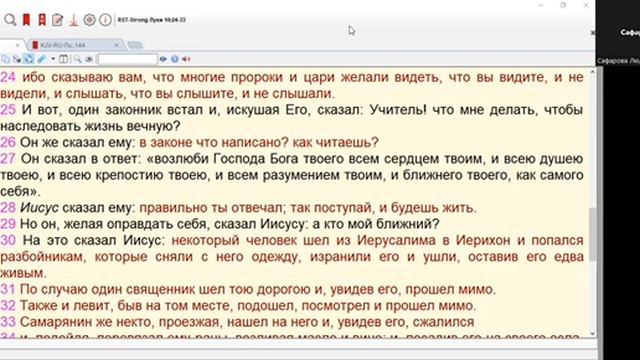The height and width of the screenshot is (360, 640).
Task: Click verse number 25
Action: point(8,110)
